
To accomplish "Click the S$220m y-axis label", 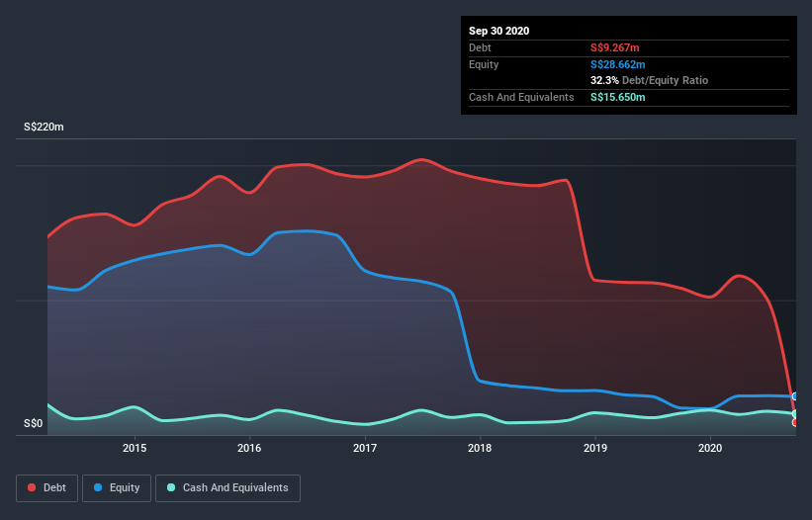I will click(45, 127).
